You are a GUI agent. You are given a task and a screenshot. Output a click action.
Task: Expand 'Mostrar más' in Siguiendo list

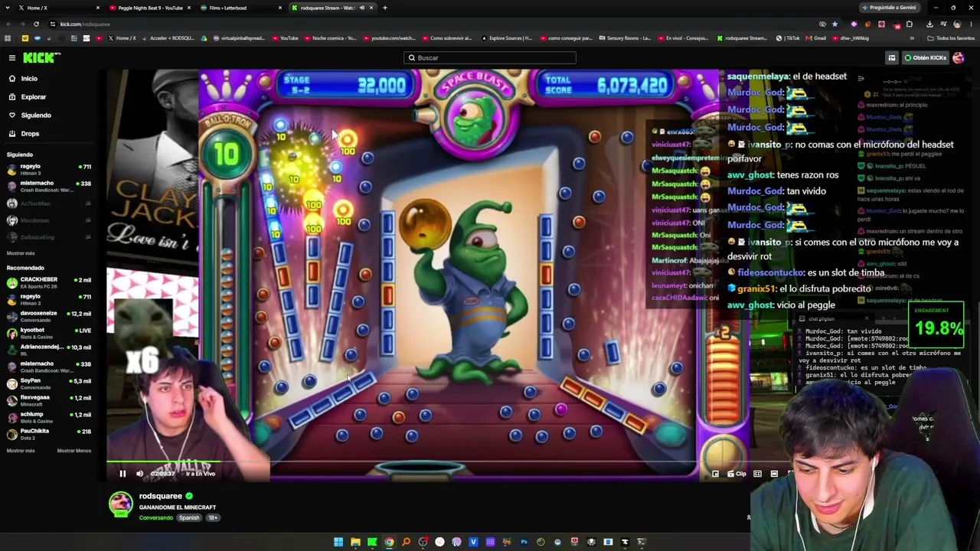(x=21, y=253)
